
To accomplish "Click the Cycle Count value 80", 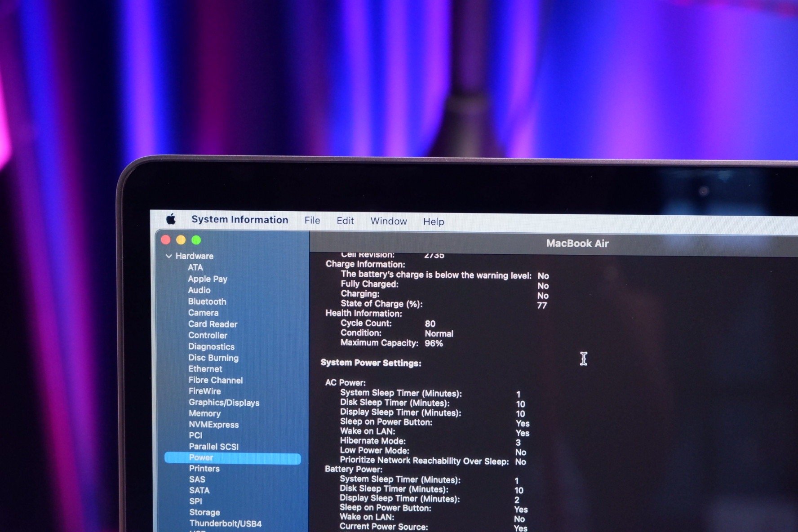I will click(x=430, y=324).
